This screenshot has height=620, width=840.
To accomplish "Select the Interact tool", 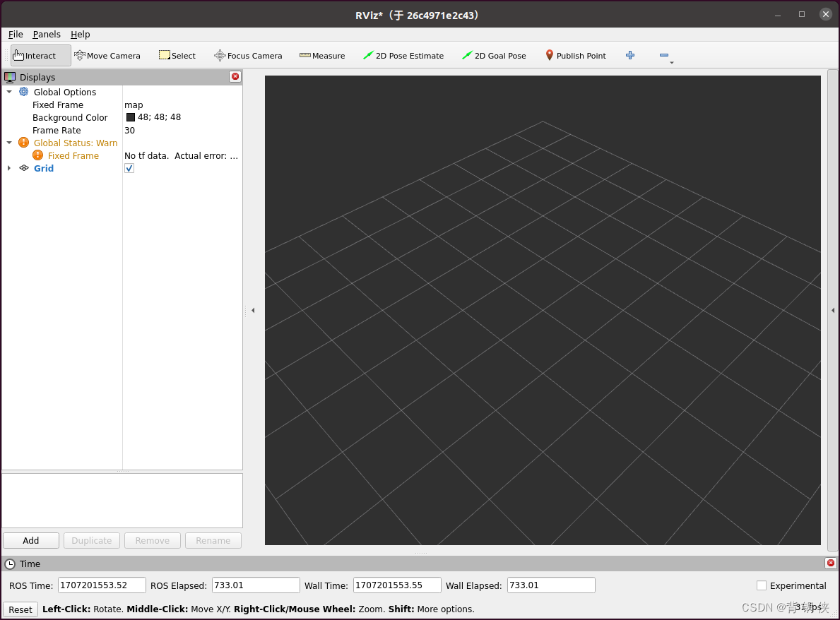I will coord(41,56).
